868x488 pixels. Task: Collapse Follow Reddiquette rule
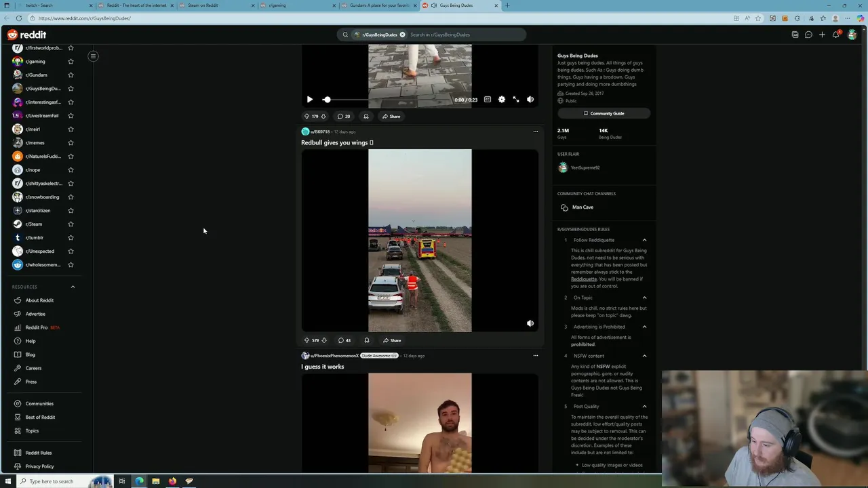point(644,240)
